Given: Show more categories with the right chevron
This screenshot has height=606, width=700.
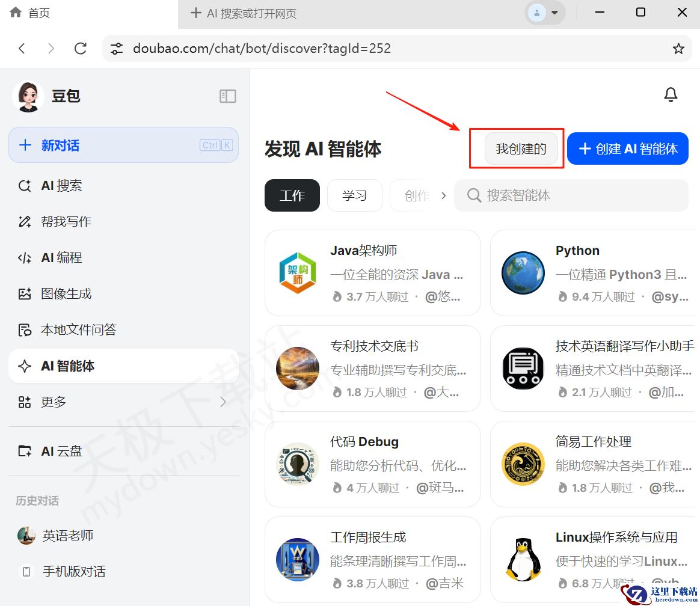Looking at the screenshot, I should (x=443, y=195).
